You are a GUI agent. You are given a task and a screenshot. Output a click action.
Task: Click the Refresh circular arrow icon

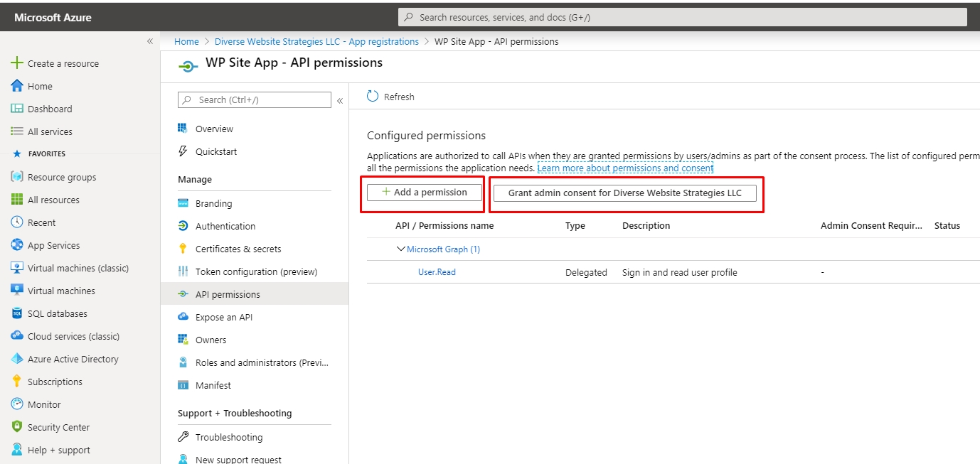[373, 96]
